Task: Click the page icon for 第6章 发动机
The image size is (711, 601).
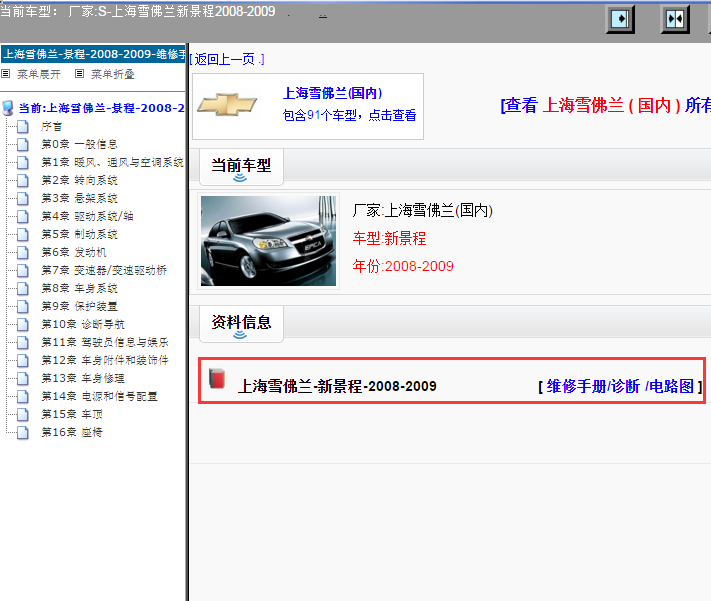Action: [x=23, y=253]
